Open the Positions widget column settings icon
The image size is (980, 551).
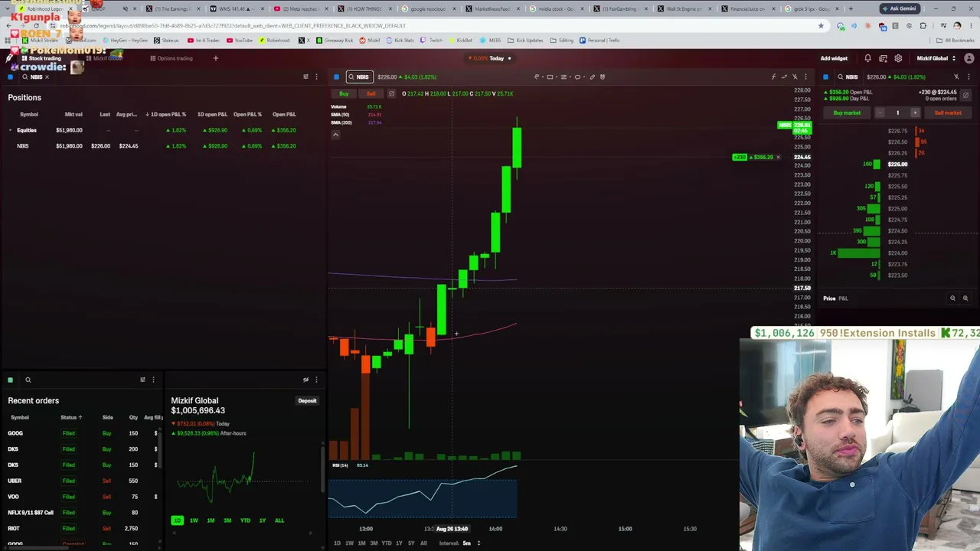(305, 77)
